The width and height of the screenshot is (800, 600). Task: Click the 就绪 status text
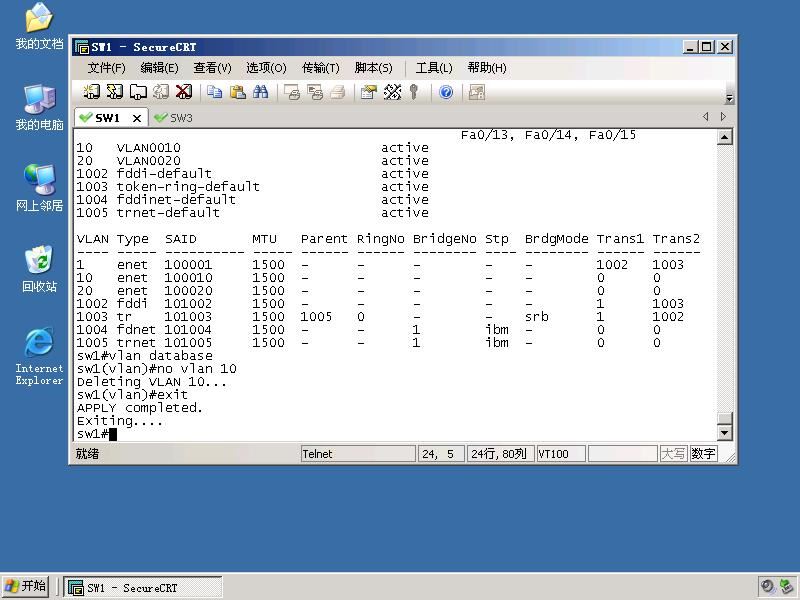(87, 454)
